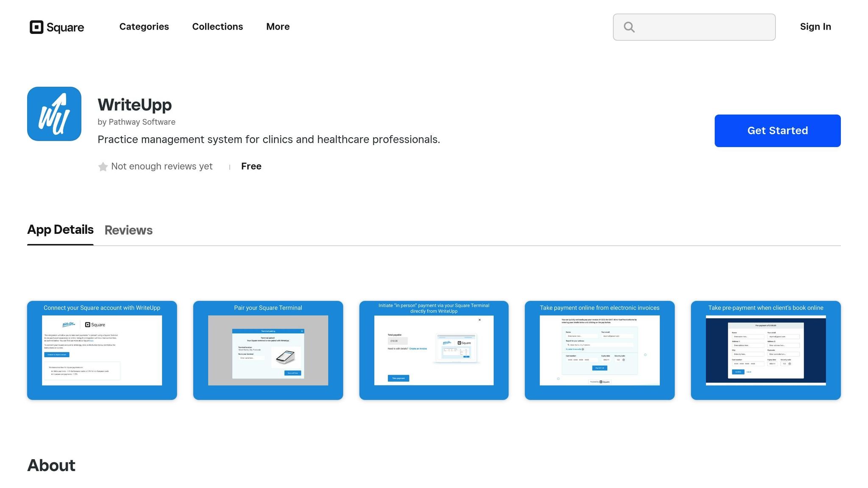Open the Collections menu

[x=217, y=27]
